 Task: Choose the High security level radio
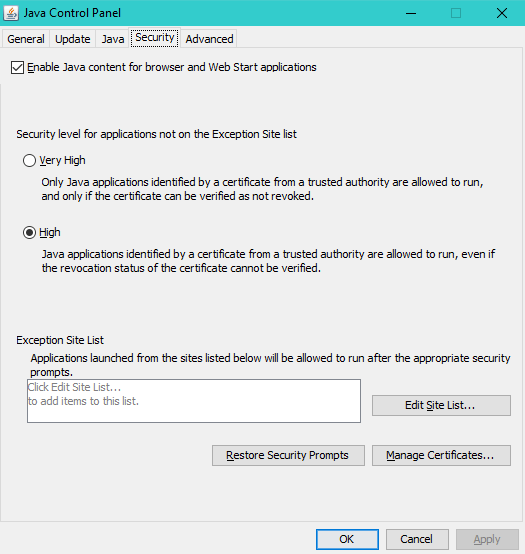pos(29,232)
